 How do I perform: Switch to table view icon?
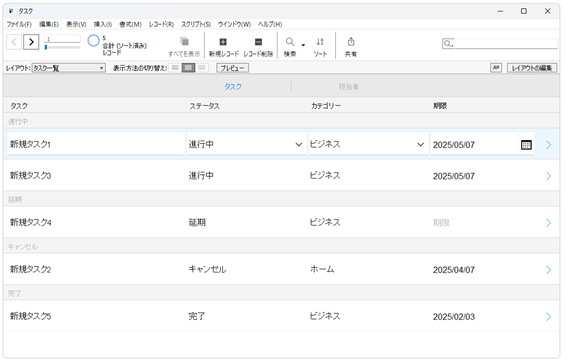pos(202,68)
